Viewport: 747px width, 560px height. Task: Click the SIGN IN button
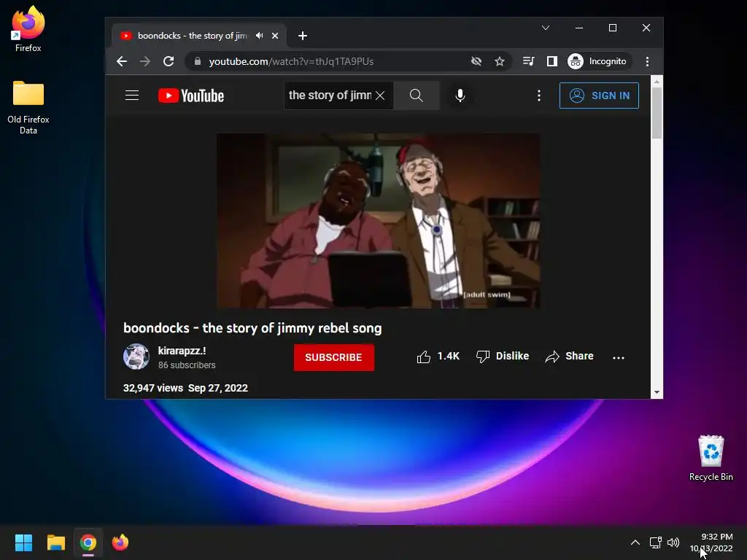(x=599, y=96)
